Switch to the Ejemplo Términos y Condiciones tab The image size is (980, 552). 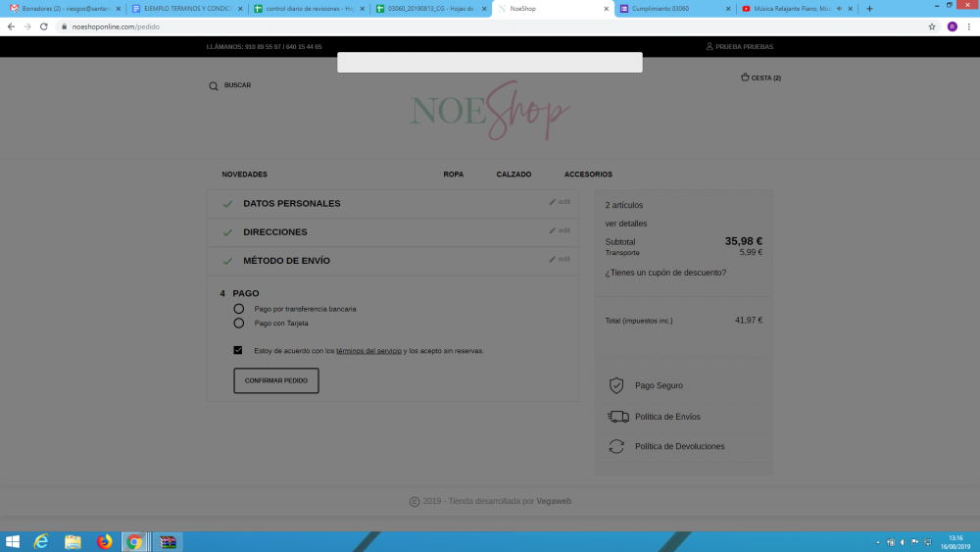[x=187, y=9]
